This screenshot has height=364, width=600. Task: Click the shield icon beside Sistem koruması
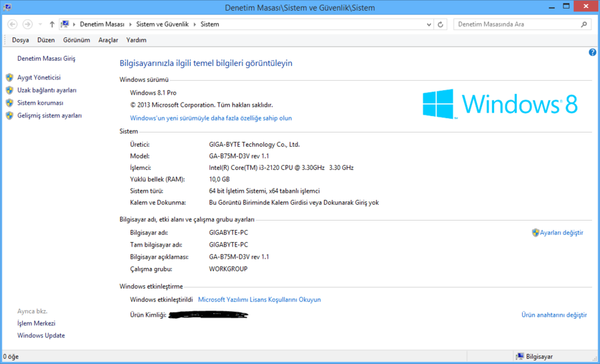pos(9,103)
